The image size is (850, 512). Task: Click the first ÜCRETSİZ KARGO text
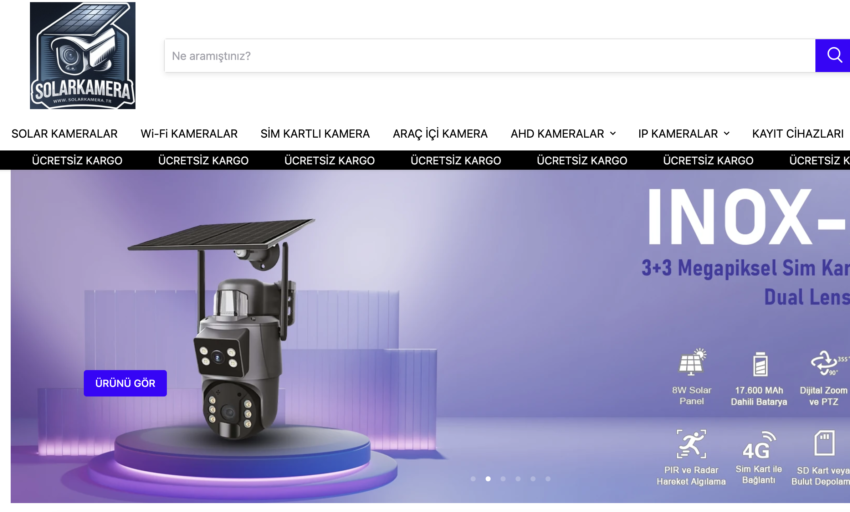click(x=77, y=161)
